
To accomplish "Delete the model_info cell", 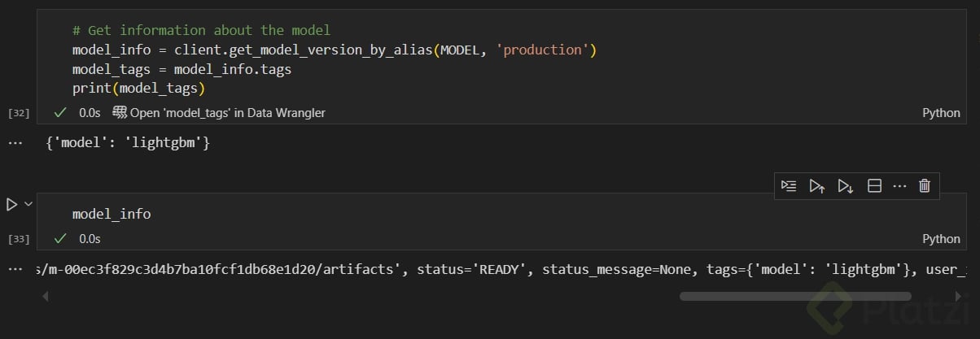I will click(924, 186).
